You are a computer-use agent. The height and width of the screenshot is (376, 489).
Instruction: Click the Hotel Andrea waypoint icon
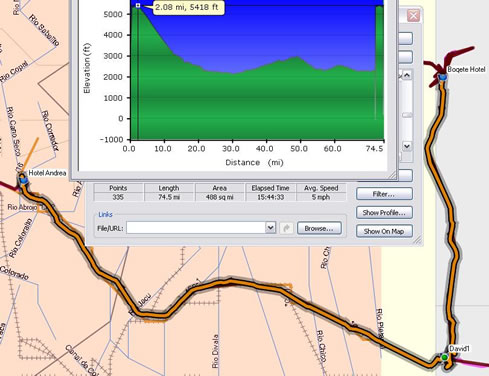(23, 180)
